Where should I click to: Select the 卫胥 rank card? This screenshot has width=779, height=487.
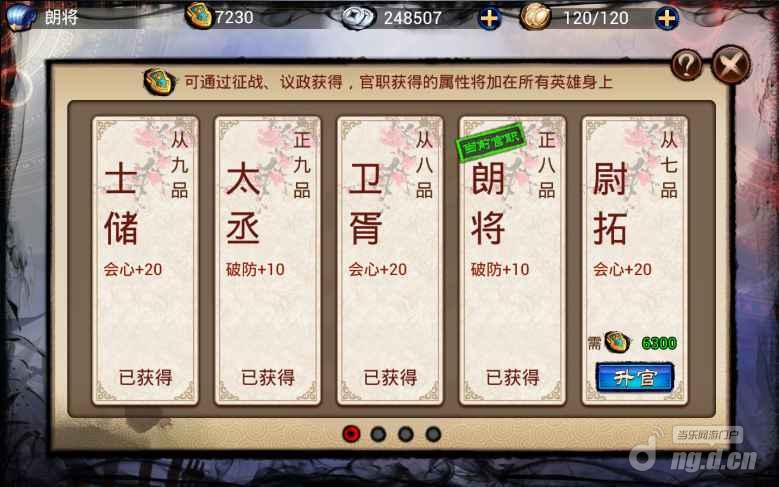click(x=390, y=260)
